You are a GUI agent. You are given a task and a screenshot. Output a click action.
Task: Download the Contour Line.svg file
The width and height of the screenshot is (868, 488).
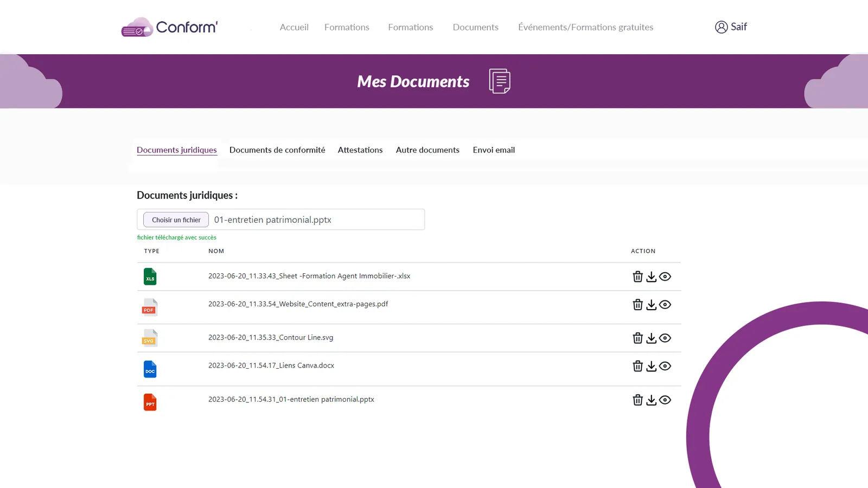(651, 338)
